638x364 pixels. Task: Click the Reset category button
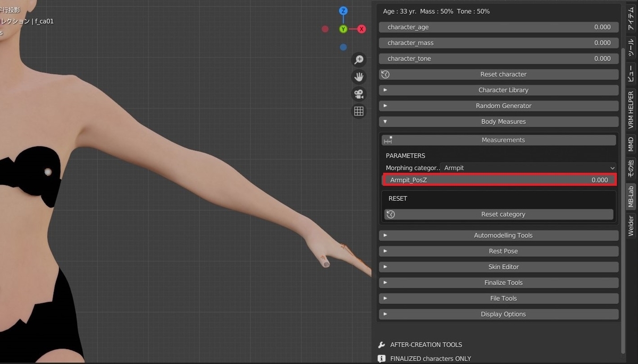coord(499,214)
